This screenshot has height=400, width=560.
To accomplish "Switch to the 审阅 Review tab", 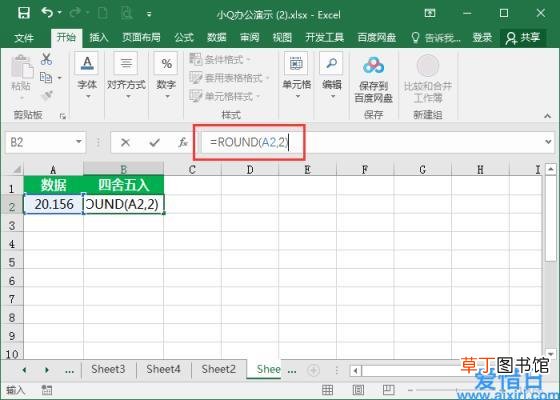I will pos(249,38).
